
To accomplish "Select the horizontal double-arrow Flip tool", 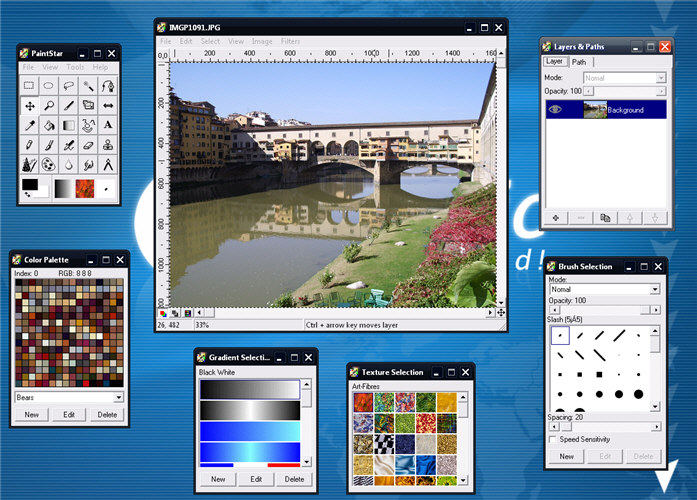I will pyautogui.click(x=108, y=105).
